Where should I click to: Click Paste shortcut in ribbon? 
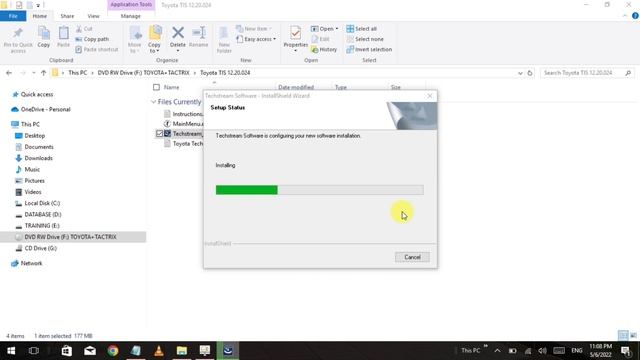click(97, 49)
